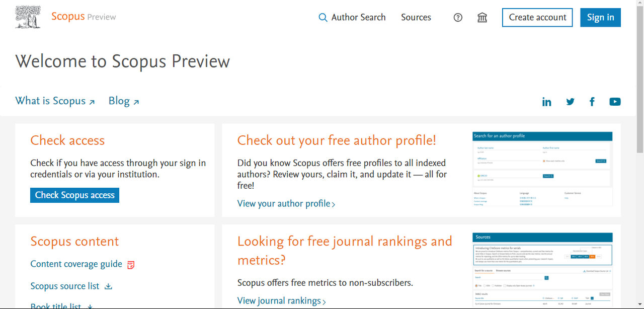Click 'Scopus offers free metrics to non-subscribers.' text
This screenshot has height=309, width=644.
click(325, 282)
